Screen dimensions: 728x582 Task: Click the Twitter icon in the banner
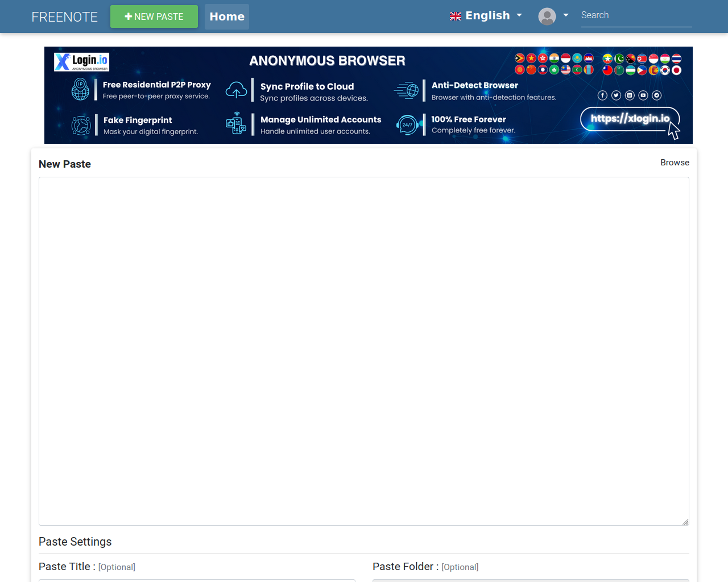click(x=616, y=95)
